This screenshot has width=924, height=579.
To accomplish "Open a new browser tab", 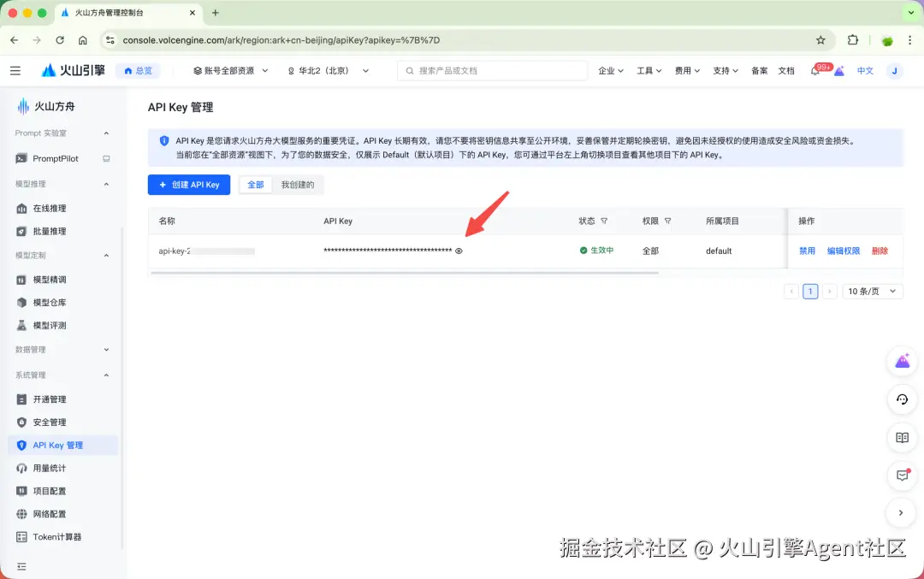I will pos(215,12).
